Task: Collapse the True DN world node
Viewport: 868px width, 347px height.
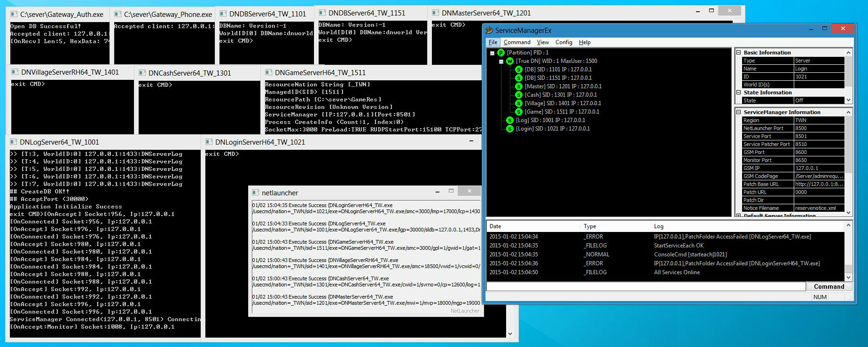Action: (501, 62)
